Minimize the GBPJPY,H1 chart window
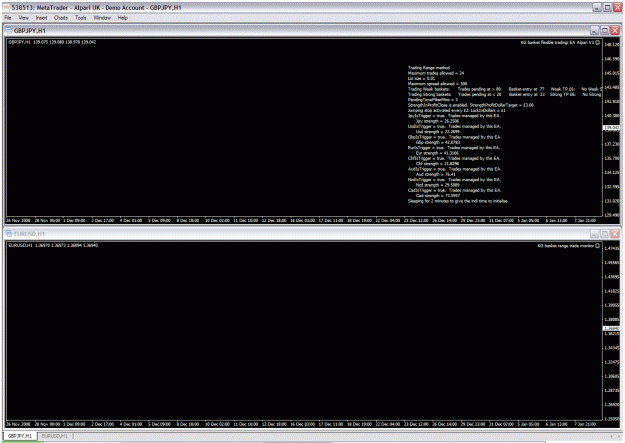 click(x=594, y=30)
